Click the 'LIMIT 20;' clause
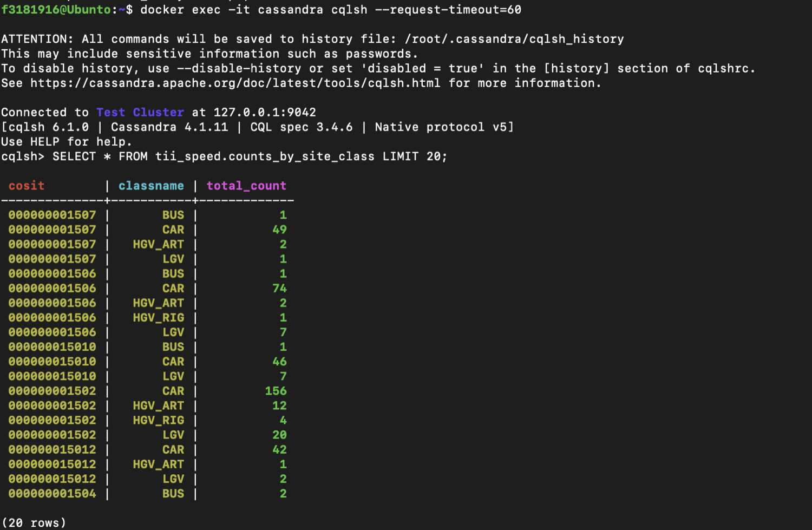The width and height of the screenshot is (812, 530). click(x=415, y=156)
